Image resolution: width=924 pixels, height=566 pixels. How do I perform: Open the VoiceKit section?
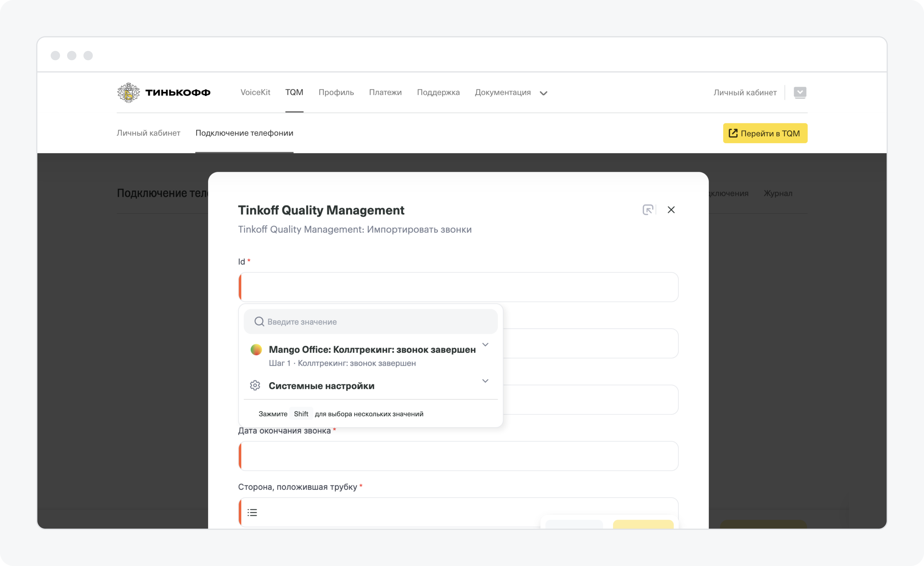(255, 92)
